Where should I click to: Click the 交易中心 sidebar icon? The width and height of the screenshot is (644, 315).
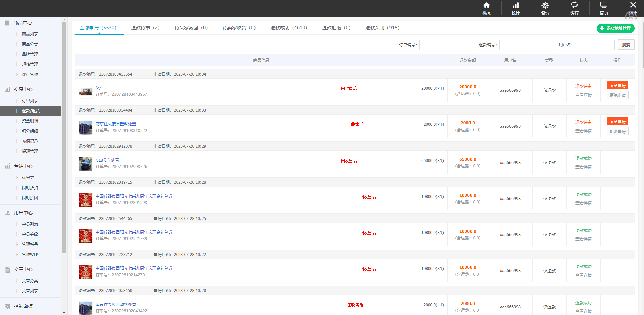tap(7, 89)
